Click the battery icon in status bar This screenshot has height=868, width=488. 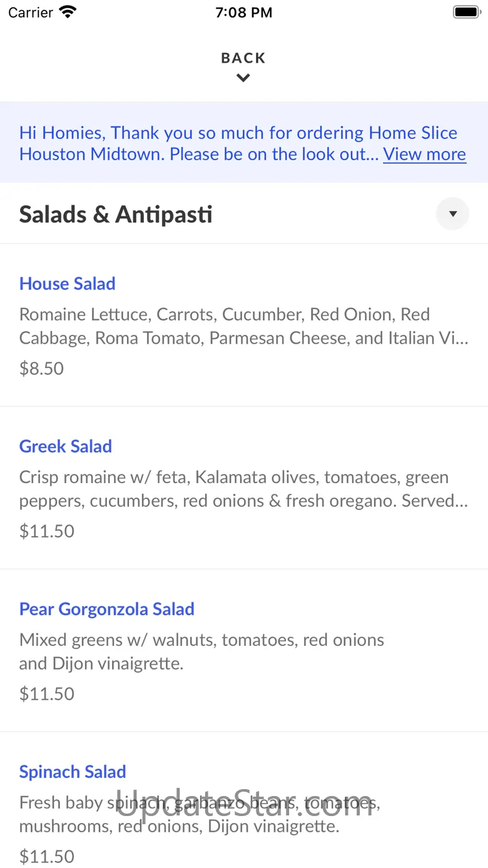click(x=466, y=12)
